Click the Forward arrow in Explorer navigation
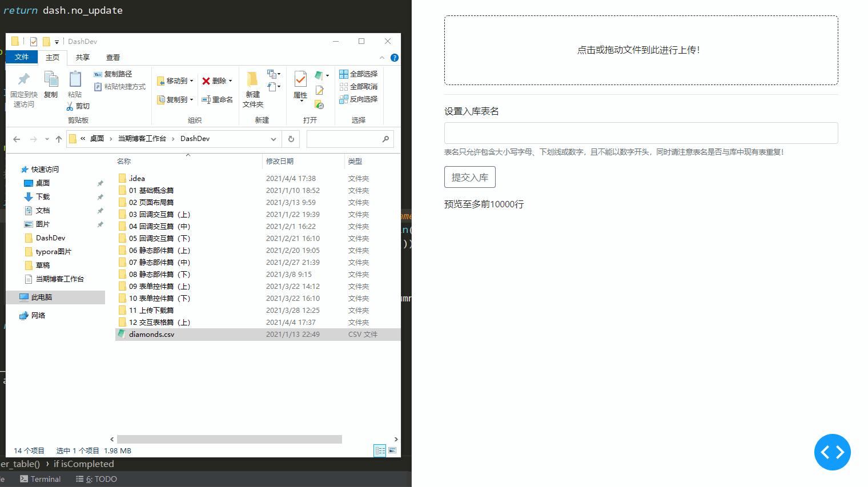Viewport: 868px width, 487px height. point(33,139)
